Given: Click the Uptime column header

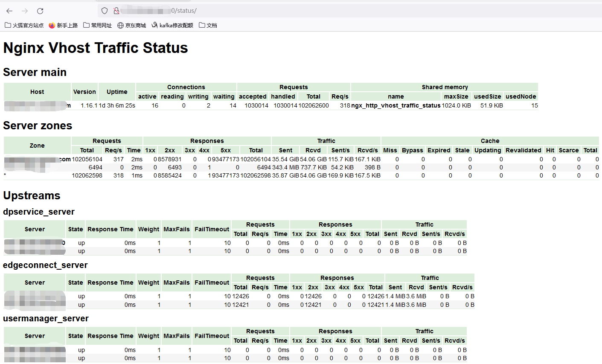Looking at the screenshot, I should pyautogui.click(x=117, y=92).
